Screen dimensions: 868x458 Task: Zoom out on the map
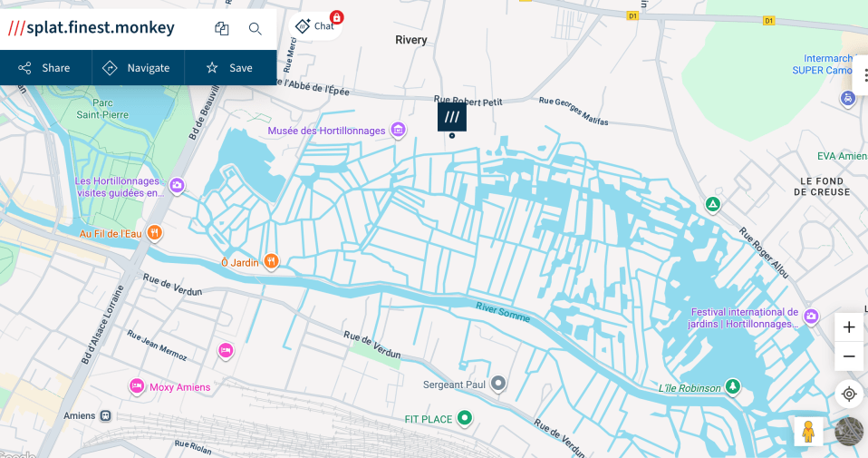pos(849,356)
